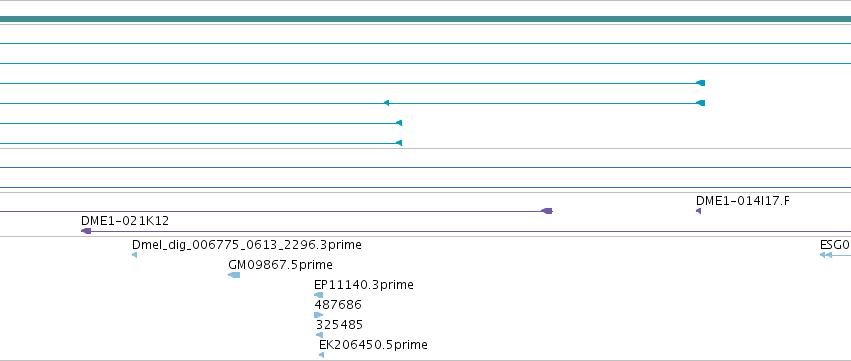
Task: Click the GM09867.5prime text label
Action: point(281,265)
